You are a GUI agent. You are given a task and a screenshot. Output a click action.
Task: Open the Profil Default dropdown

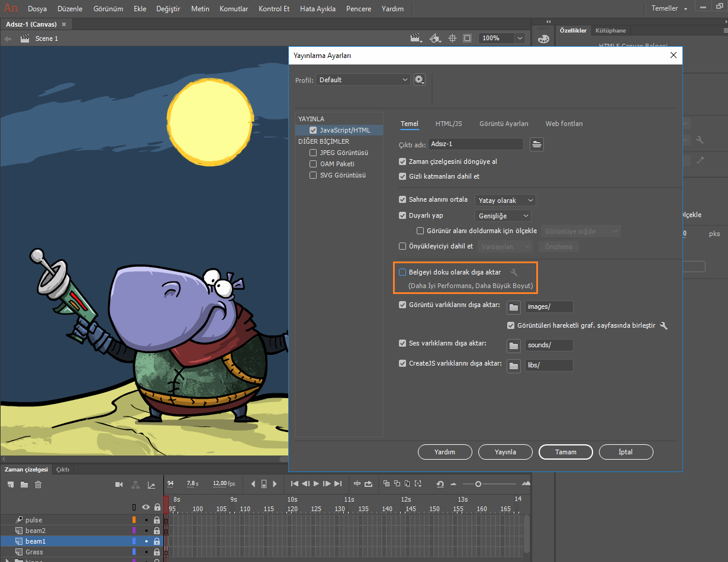[362, 80]
